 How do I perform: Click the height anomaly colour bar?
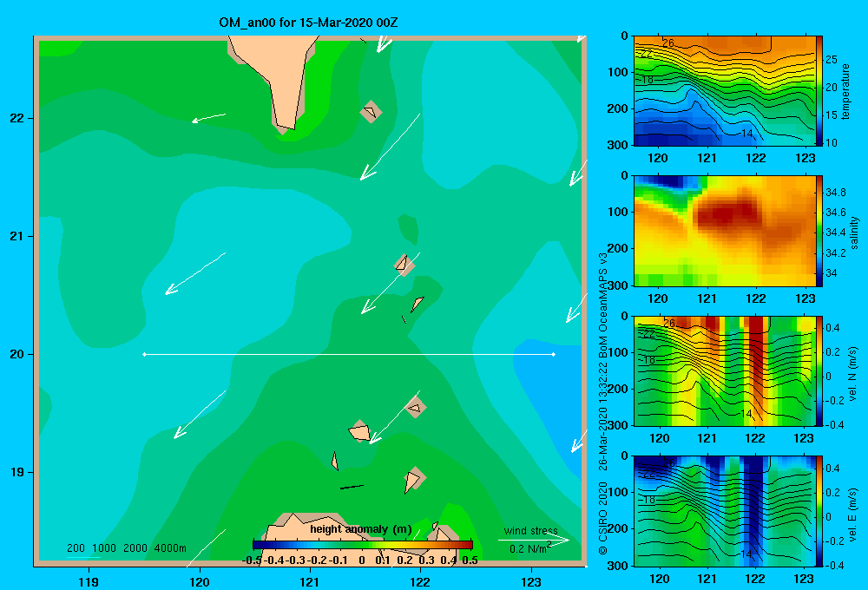(362, 545)
